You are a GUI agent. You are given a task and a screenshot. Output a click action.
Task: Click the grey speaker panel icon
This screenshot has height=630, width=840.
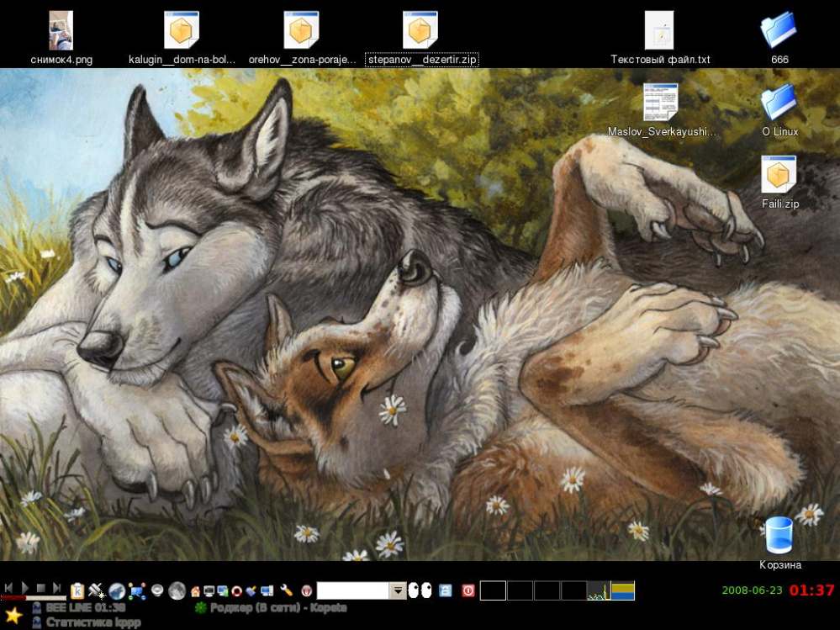click(x=157, y=590)
